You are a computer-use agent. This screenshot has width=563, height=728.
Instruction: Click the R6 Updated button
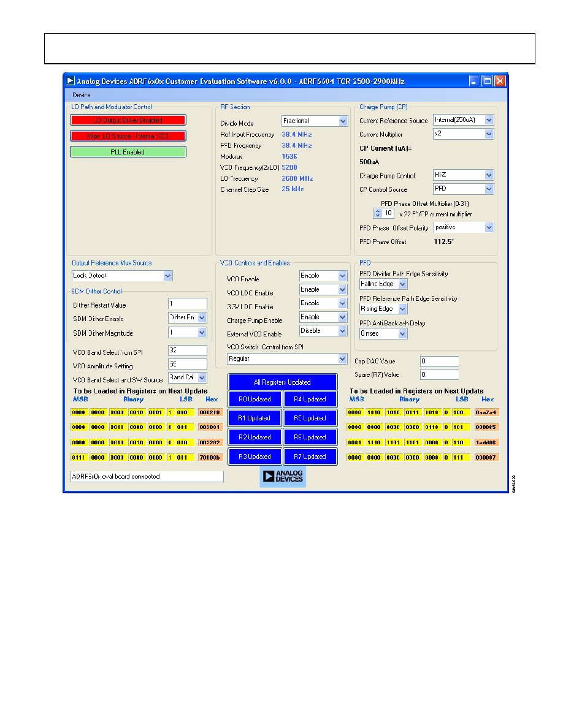[310, 438]
